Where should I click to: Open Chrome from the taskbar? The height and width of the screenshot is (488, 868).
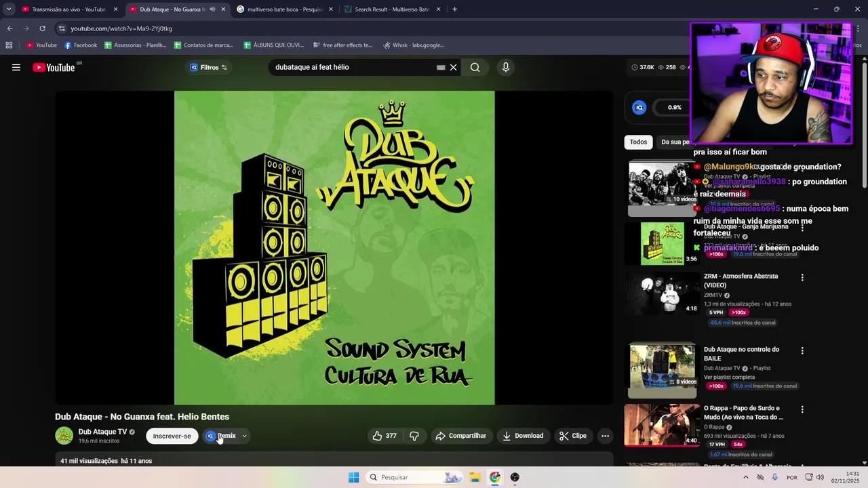pyautogui.click(x=495, y=477)
